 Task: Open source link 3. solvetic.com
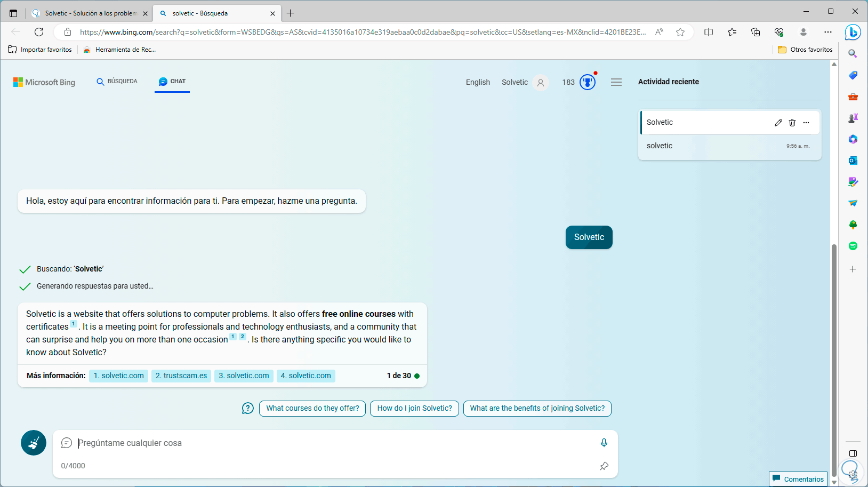click(244, 376)
